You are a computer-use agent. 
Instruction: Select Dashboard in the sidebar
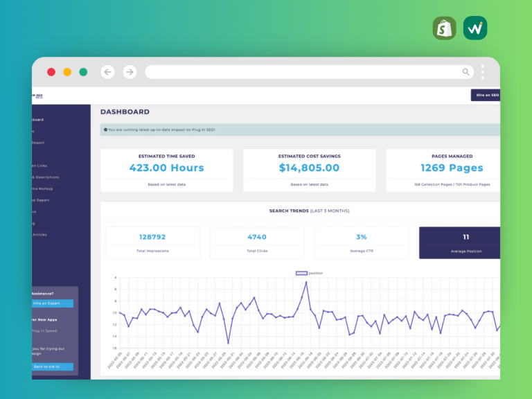37,120
